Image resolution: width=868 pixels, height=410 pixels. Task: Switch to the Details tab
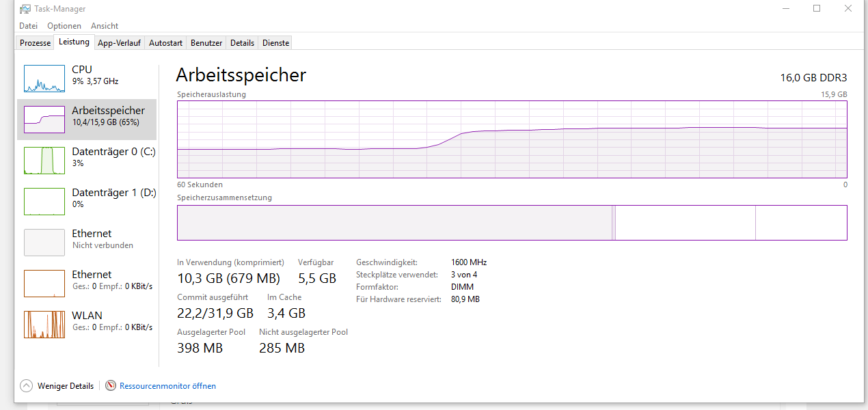click(242, 43)
